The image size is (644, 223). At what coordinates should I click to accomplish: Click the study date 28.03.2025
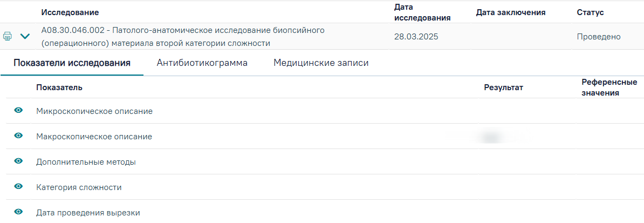(416, 37)
